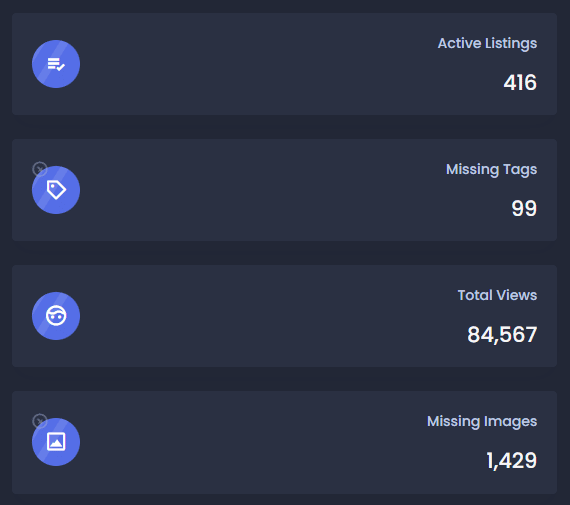Open the Missing Tags stat card
This screenshot has width=570, height=505.
(285, 190)
